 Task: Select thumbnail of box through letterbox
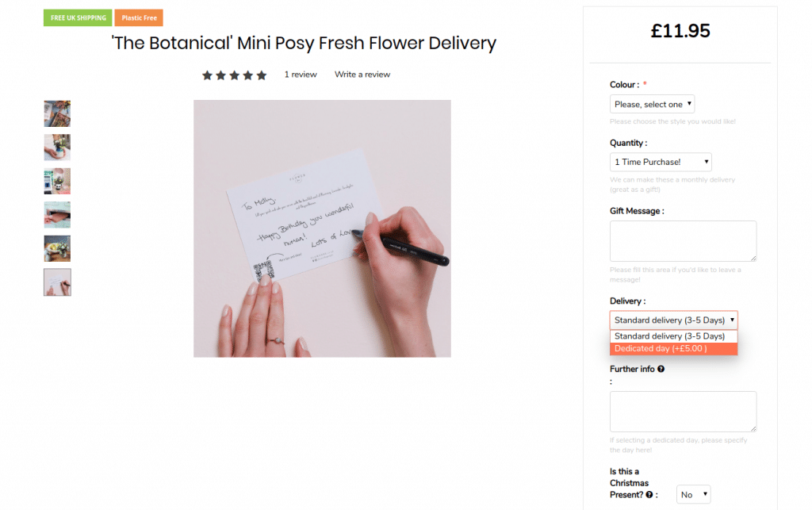tap(57, 215)
